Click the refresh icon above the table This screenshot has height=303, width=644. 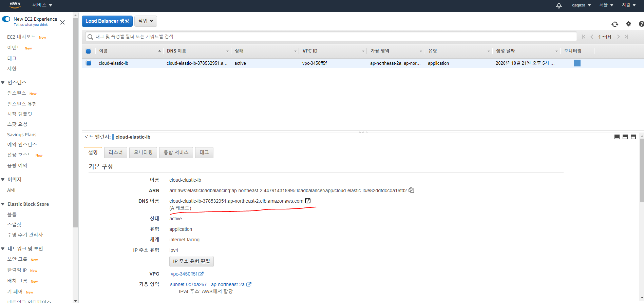614,24
